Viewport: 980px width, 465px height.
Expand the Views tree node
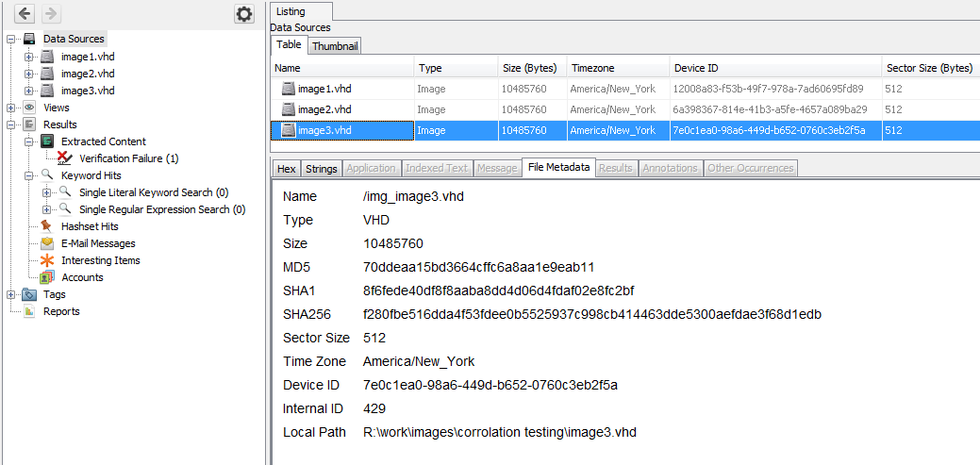coord(11,108)
